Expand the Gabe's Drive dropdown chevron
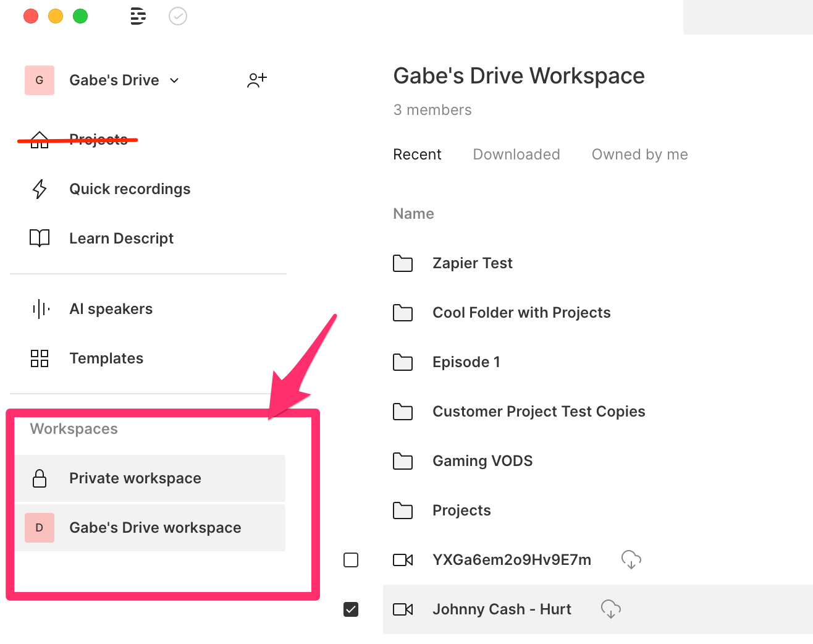The width and height of the screenshot is (813, 644). click(175, 80)
